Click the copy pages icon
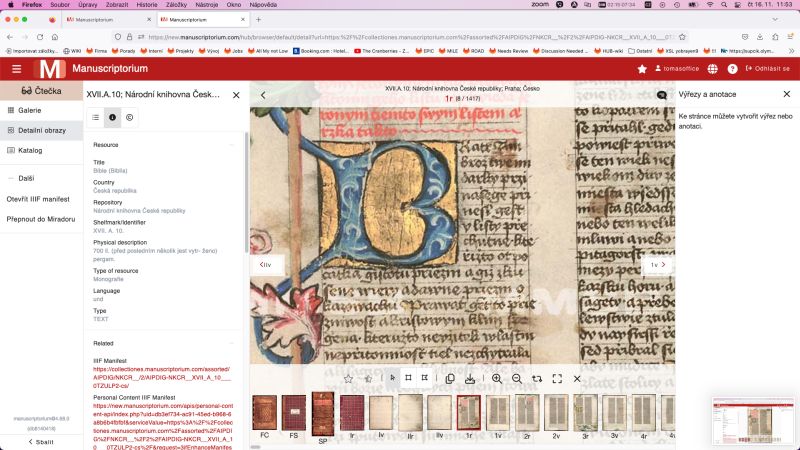The image size is (800, 450). pyautogui.click(x=450, y=379)
